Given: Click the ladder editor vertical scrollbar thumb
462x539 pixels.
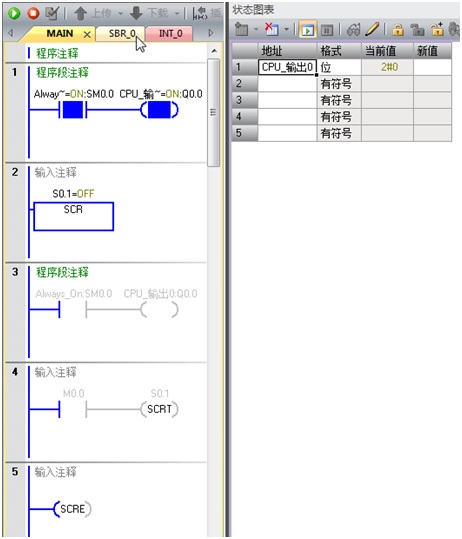Looking at the screenshot, I should (x=213, y=112).
